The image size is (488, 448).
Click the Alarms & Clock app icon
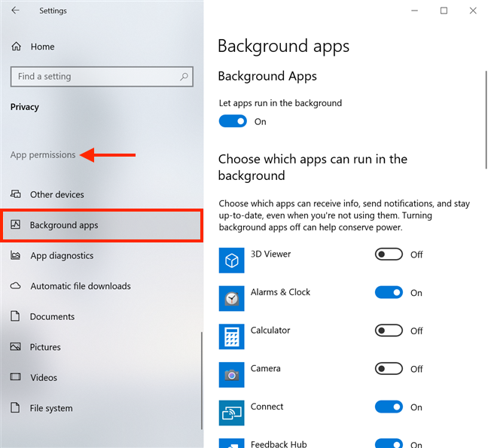tap(231, 299)
